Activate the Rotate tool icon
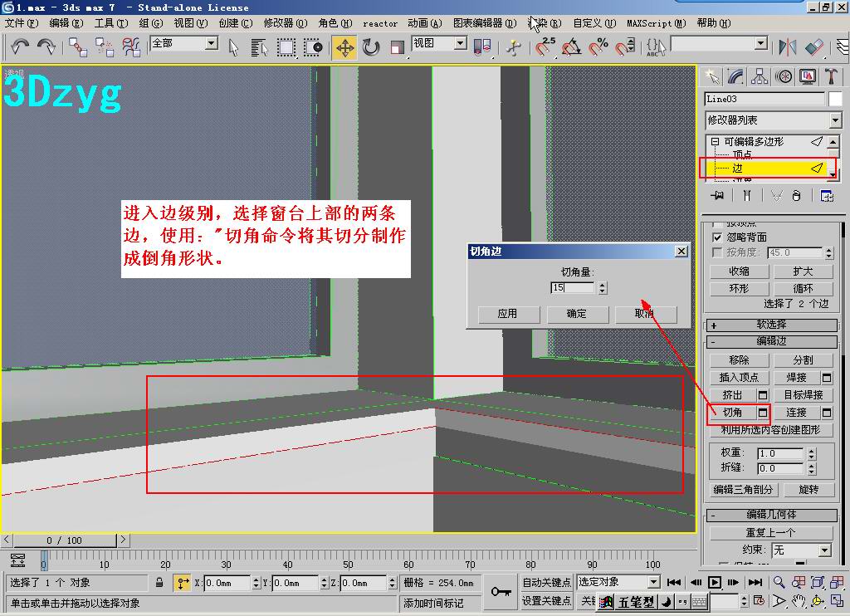This screenshot has height=616, width=850. coord(371,47)
